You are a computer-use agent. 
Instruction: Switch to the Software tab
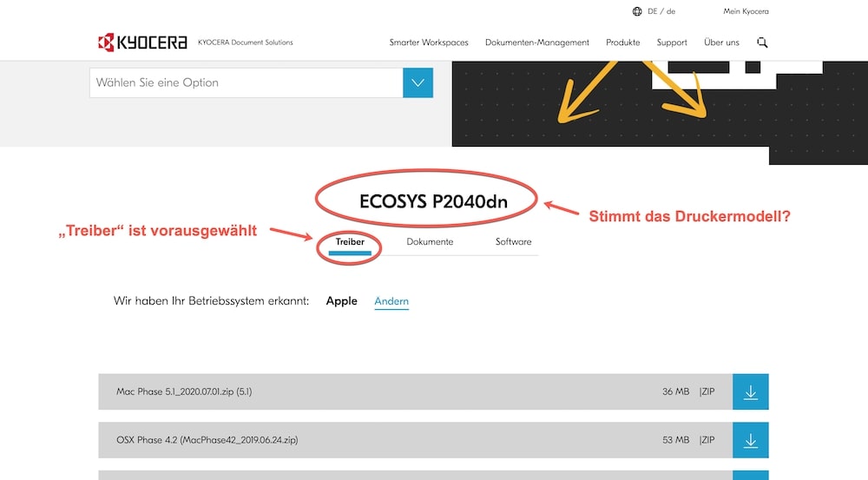pos(513,242)
